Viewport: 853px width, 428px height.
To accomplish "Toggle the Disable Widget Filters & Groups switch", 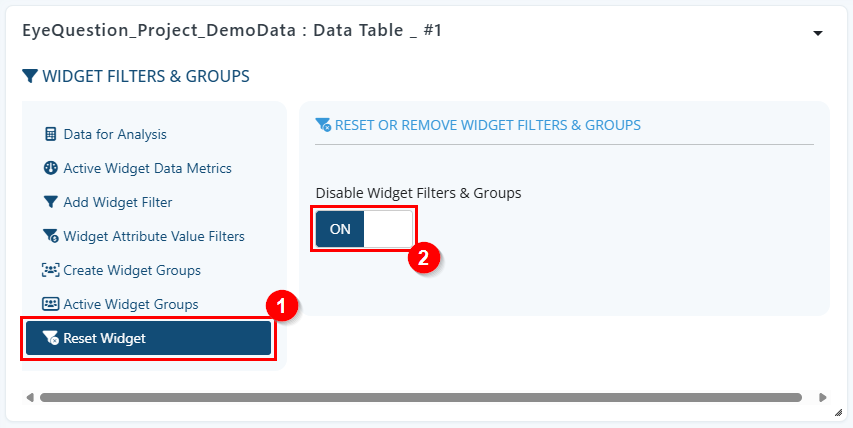I will [364, 229].
